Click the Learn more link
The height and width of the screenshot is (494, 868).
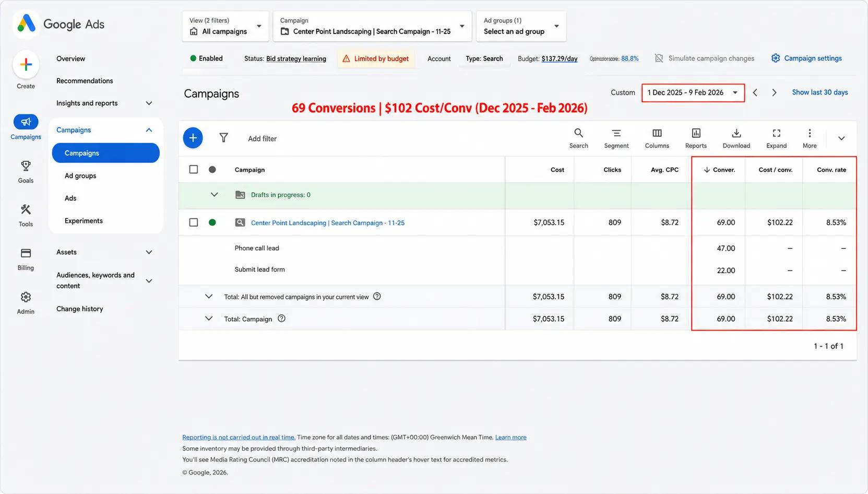tap(511, 438)
